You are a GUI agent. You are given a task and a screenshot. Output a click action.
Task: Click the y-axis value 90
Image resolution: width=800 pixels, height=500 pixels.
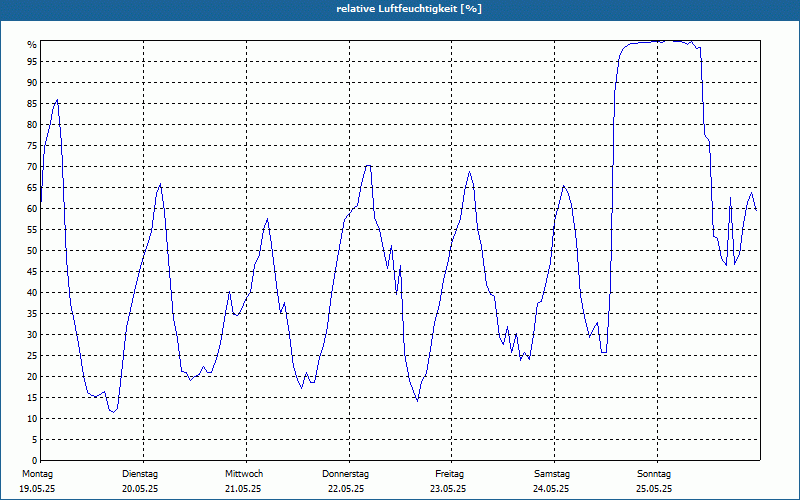coord(32,83)
